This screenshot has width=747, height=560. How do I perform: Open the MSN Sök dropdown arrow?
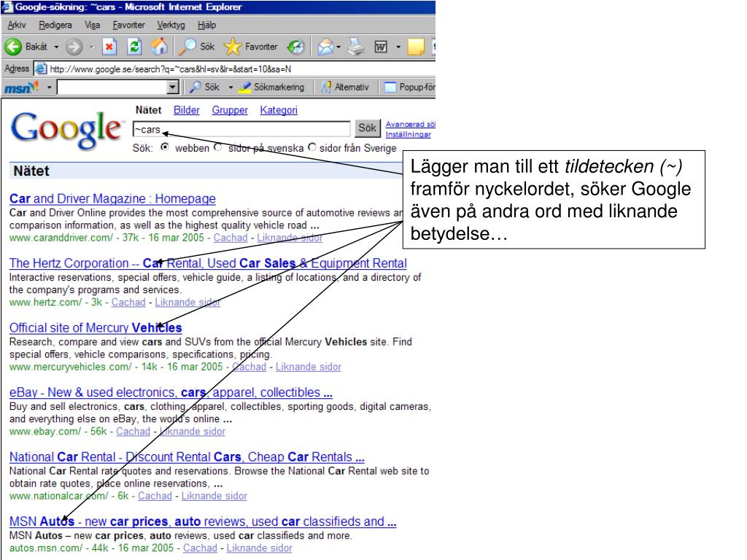tap(231, 87)
